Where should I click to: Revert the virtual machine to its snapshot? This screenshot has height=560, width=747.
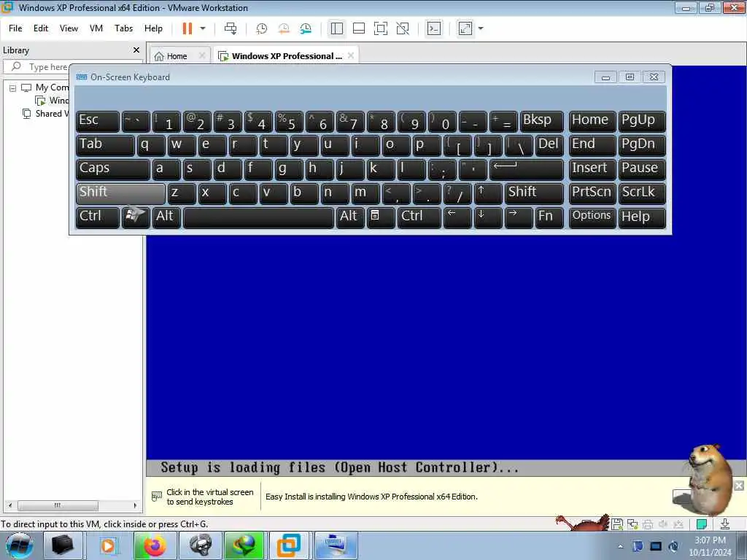tap(284, 28)
